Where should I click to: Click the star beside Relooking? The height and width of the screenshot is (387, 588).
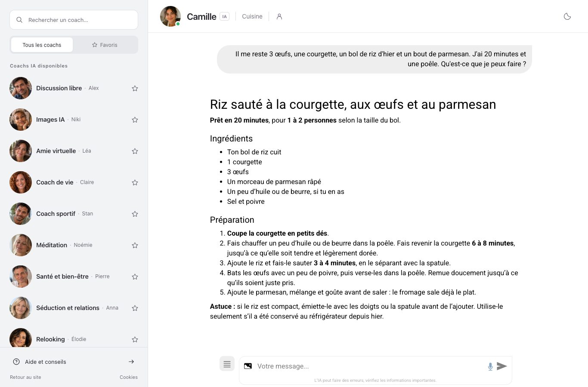[x=135, y=339]
